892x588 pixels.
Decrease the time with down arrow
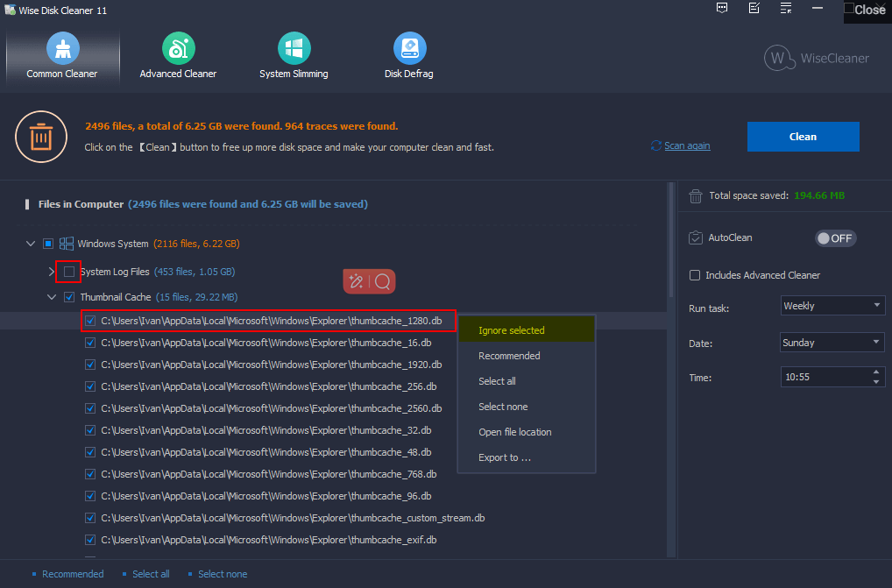click(x=876, y=381)
